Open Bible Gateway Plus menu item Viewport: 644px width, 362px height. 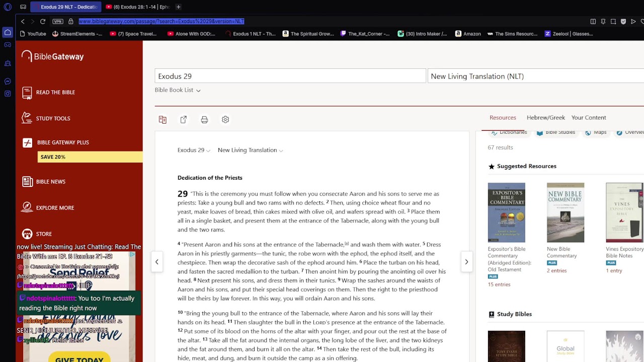[x=55, y=143]
